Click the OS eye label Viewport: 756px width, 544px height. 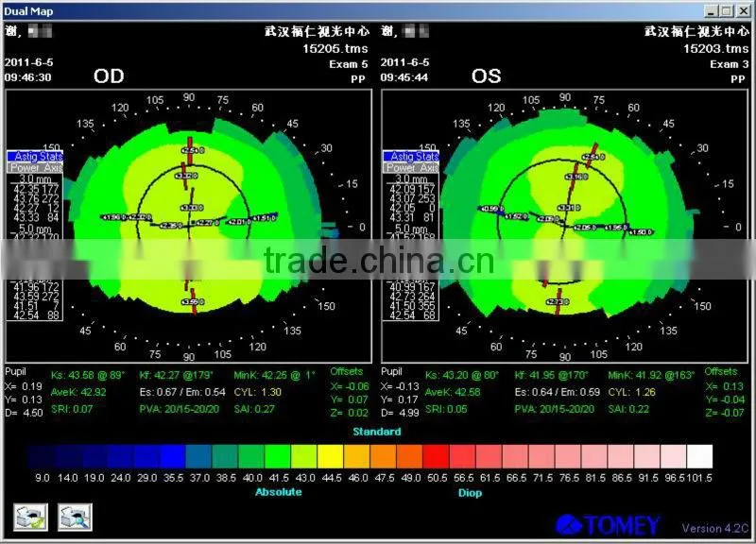click(486, 76)
